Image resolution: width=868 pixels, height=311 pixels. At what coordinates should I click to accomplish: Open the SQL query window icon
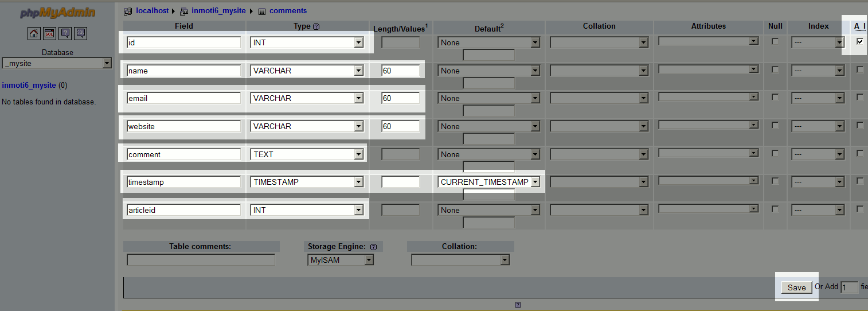click(49, 33)
